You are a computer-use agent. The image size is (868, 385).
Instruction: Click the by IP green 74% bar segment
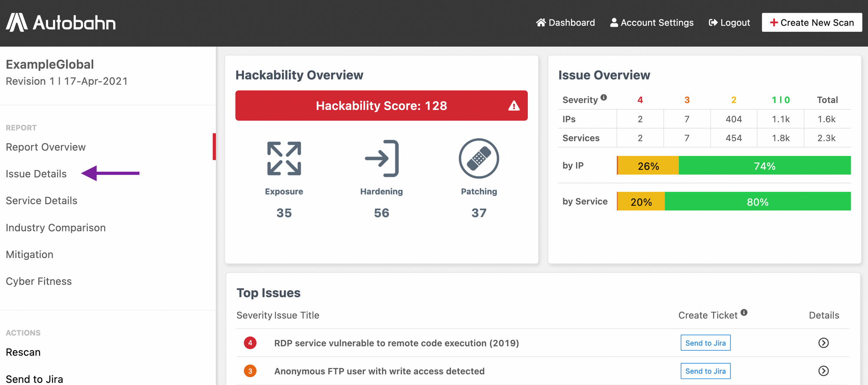coord(765,166)
